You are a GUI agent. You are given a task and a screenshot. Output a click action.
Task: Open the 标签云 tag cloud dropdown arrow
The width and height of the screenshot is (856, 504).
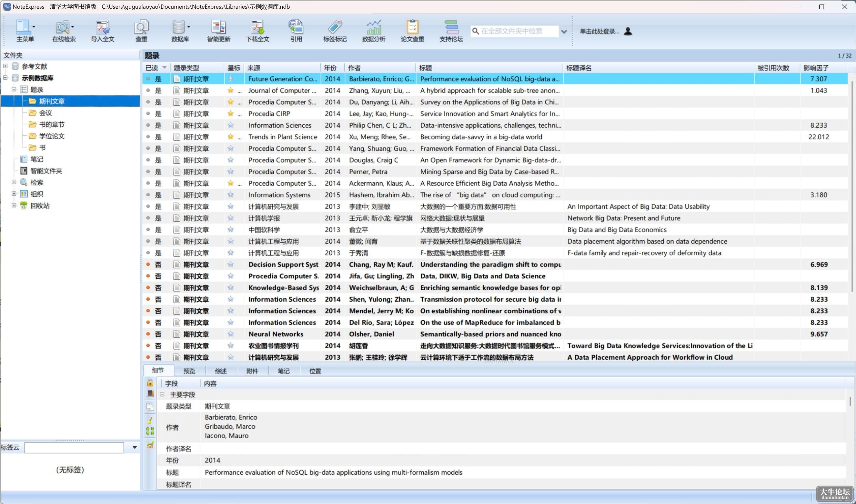click(135, 447)
